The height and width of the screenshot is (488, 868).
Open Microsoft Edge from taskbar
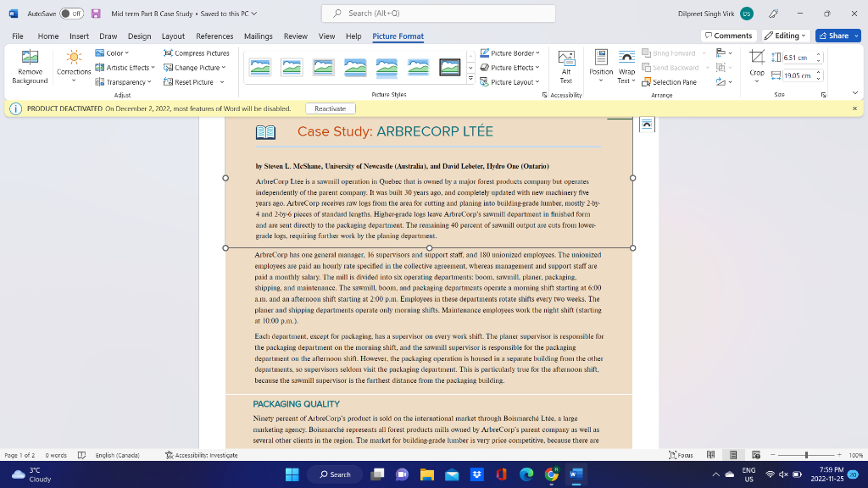[526, 474]
